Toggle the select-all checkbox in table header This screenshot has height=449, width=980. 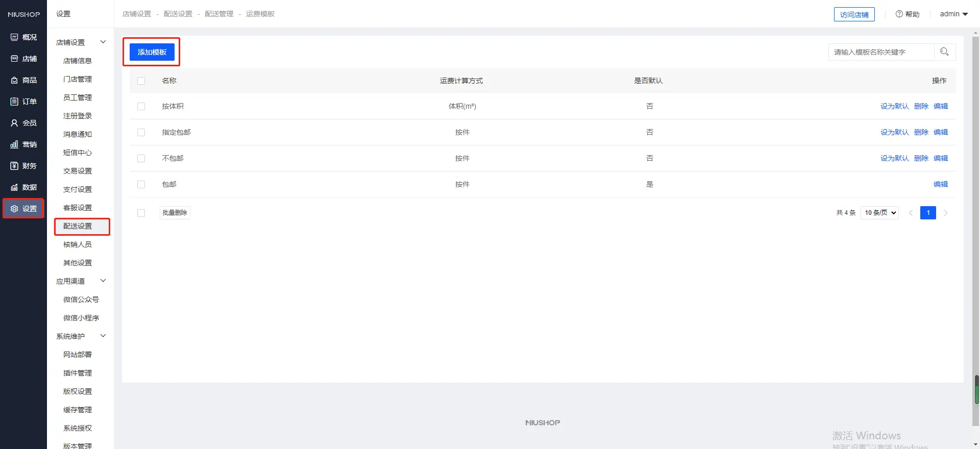click(141, 81)
